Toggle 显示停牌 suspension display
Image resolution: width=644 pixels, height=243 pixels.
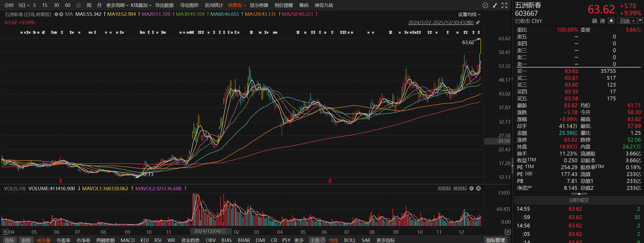259,5
